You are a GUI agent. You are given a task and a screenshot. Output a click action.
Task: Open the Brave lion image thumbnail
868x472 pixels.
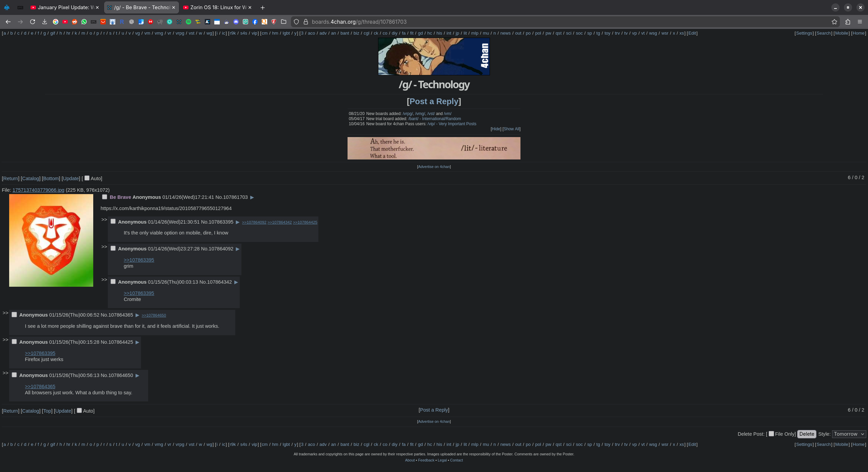[x=51, y=240]
